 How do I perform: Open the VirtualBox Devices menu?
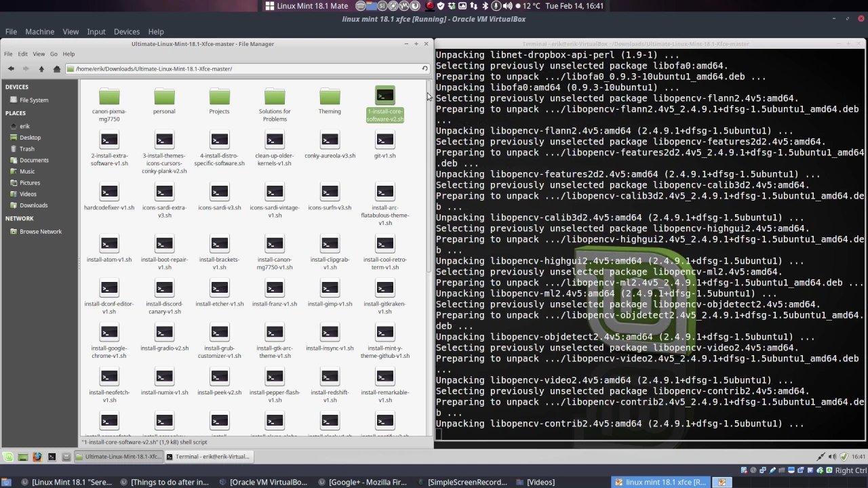click(126, 32)
